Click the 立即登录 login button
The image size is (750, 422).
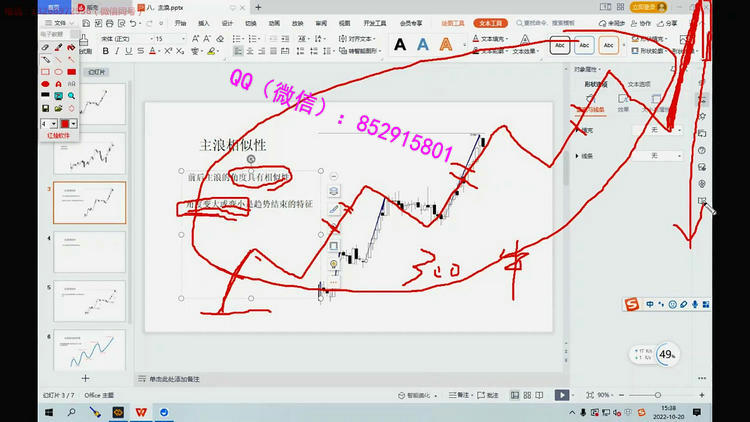tap(647, 6)
